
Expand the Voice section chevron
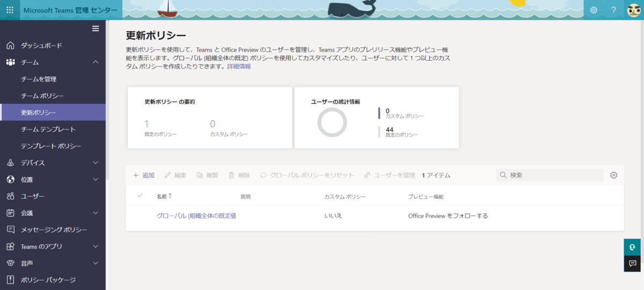(96, 263)
